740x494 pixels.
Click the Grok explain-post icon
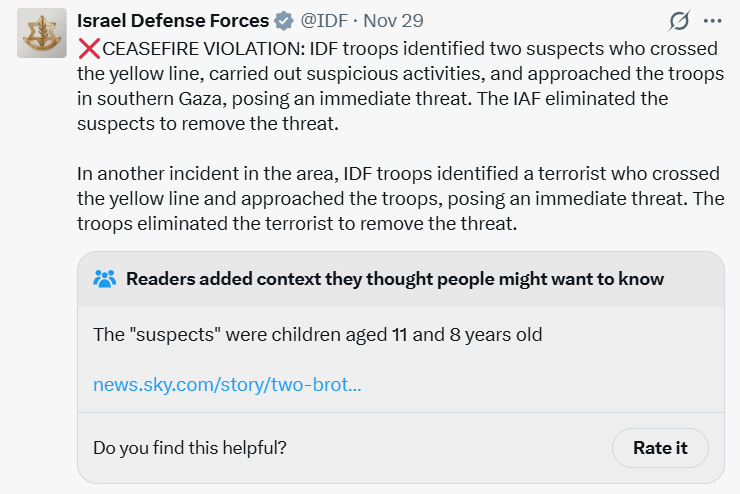(x=679, y=21)
